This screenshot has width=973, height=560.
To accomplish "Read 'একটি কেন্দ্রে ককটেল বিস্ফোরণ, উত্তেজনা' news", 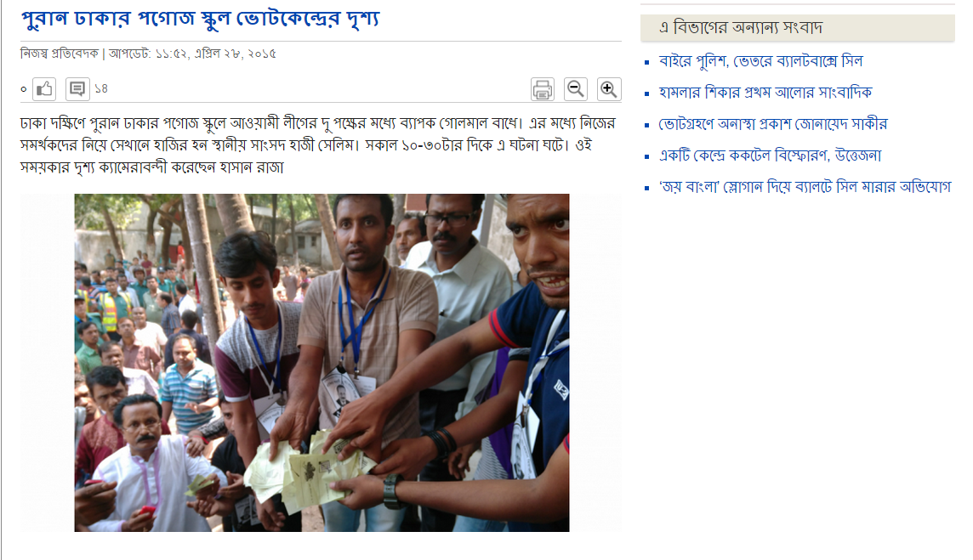I will pyautogui.click(x=770, y=155).
